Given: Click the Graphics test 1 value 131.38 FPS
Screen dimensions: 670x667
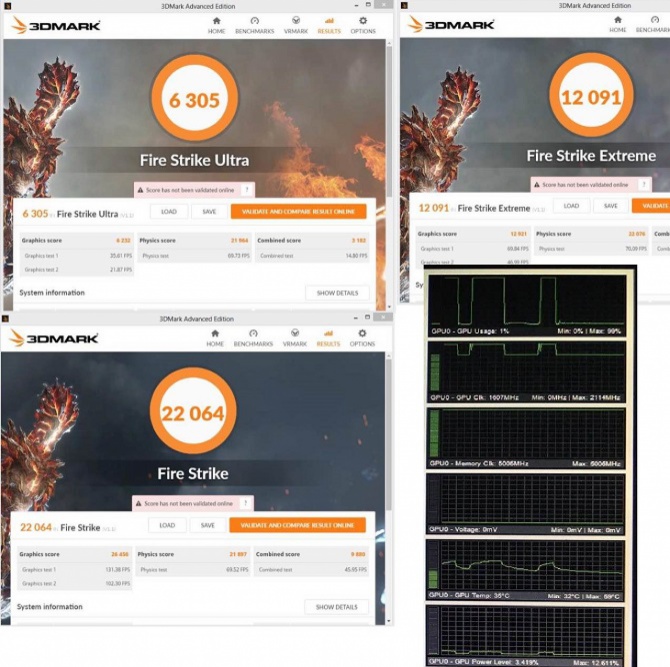Looking at the screenshot, I should pos(118,570).
